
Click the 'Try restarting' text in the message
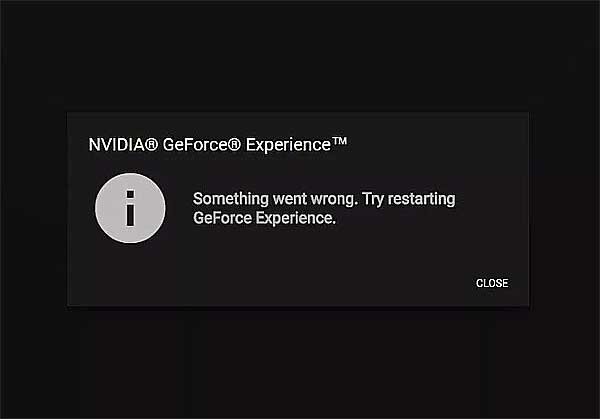click(409, 199)
